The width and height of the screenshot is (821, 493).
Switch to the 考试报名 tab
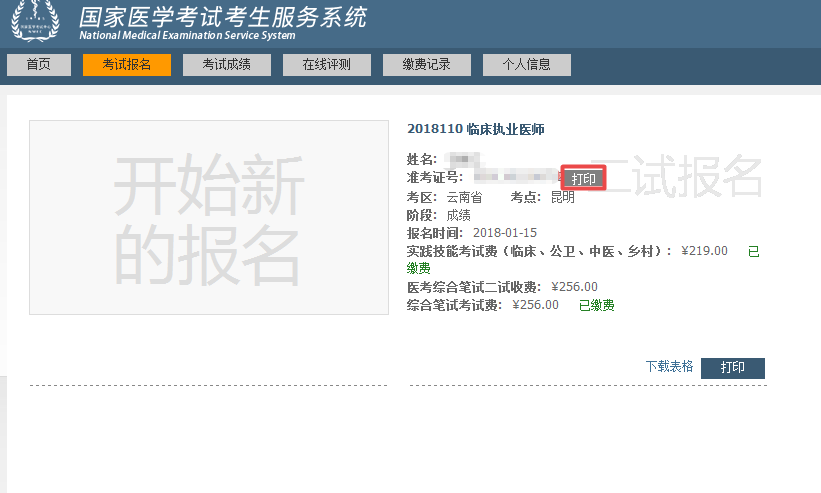[127, 64]
